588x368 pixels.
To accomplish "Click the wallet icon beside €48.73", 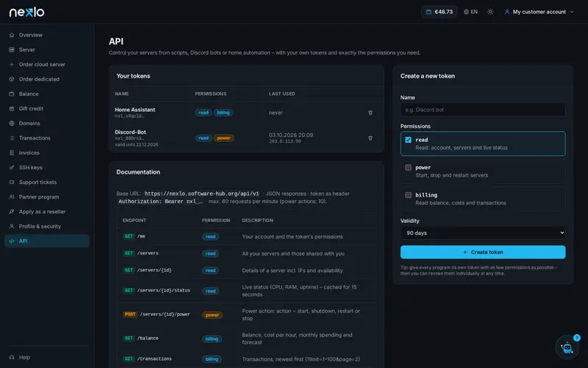I will 429,12.
